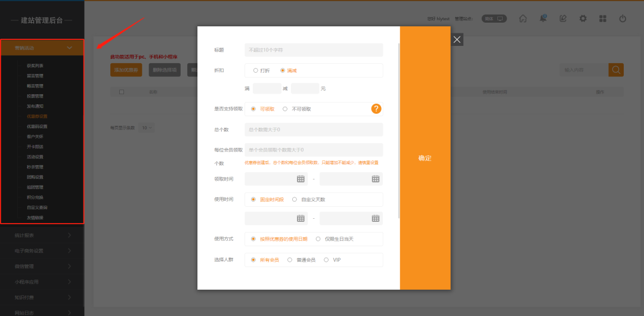Click the home icon in top bar
The height and width of the screenshot is (316, 644).
523,18
